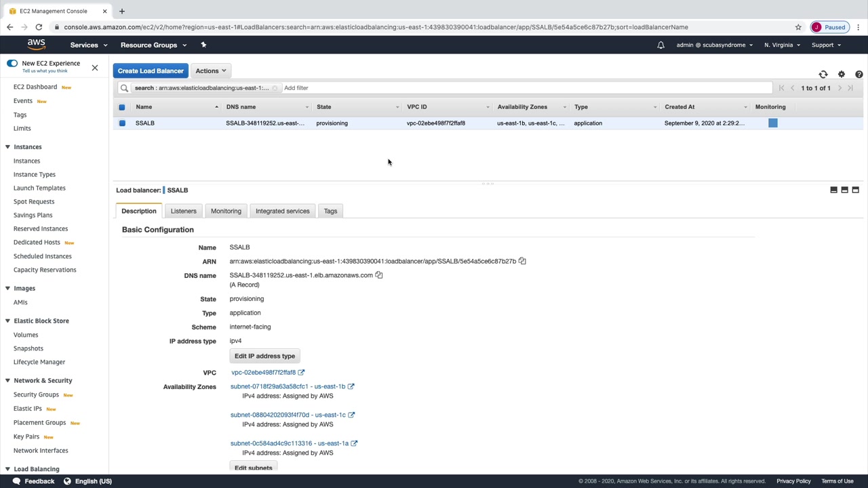
Task: Collapse the Images sidebar section
Action: 7,288
